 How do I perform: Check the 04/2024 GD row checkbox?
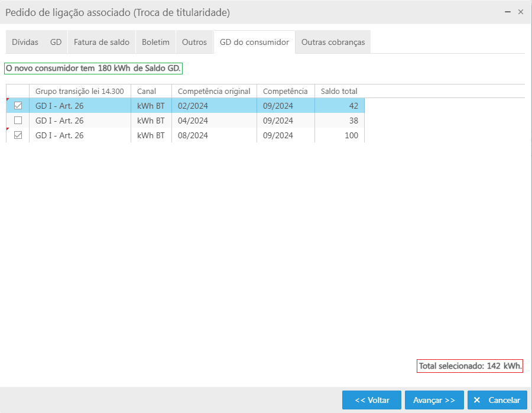coord(18,121)
